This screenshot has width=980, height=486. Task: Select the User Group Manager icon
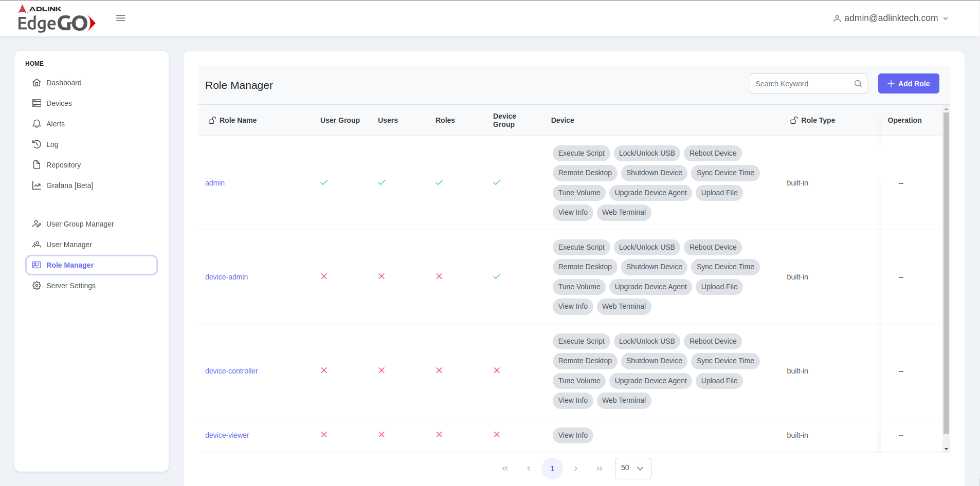click(37, 223)
